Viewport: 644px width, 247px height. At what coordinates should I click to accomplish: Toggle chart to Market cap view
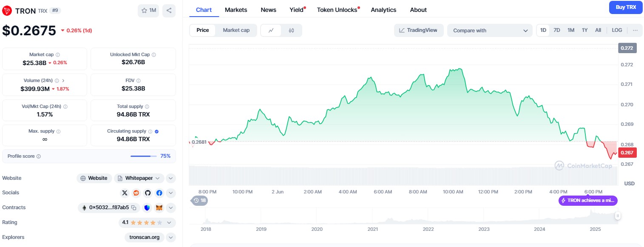(x=236, y=30)
